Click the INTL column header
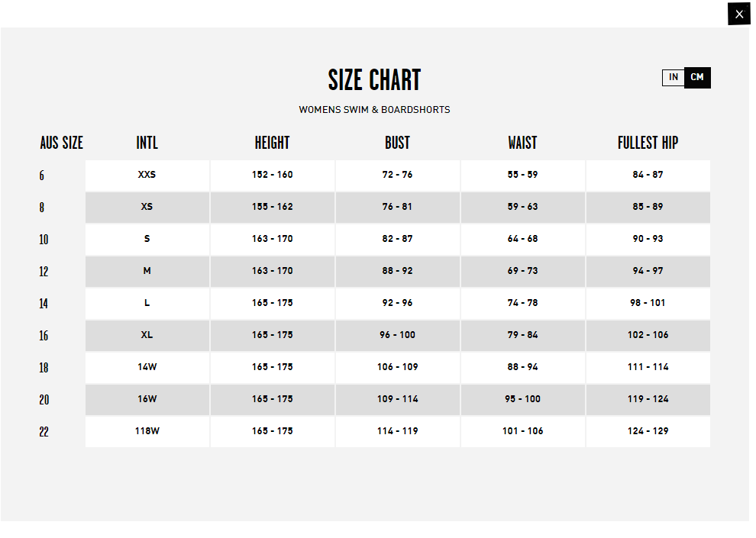Screen dimensions: 756x538 pyautogui.click(x=147, y=143)
